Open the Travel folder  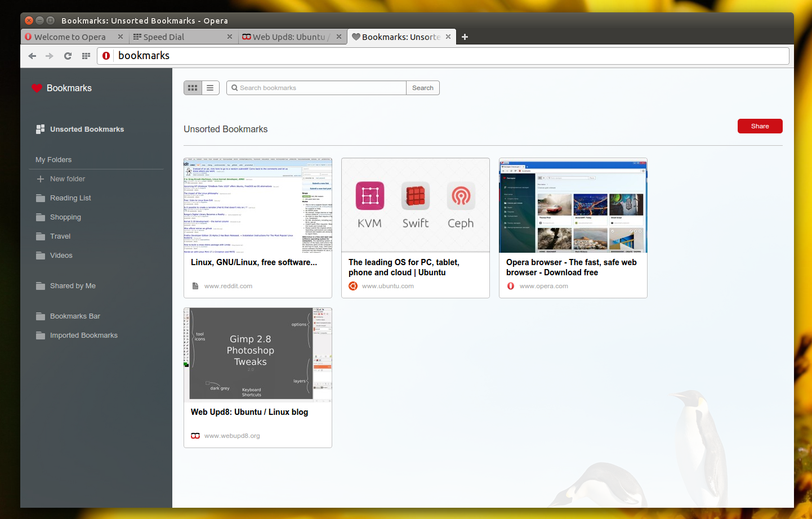click(x=60, y=236)
